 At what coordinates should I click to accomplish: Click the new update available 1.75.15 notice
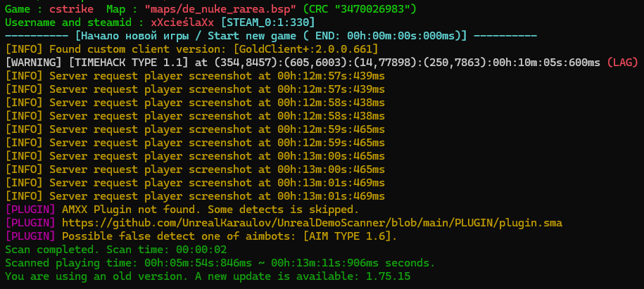pyautogui.click(x=208, y=276)
